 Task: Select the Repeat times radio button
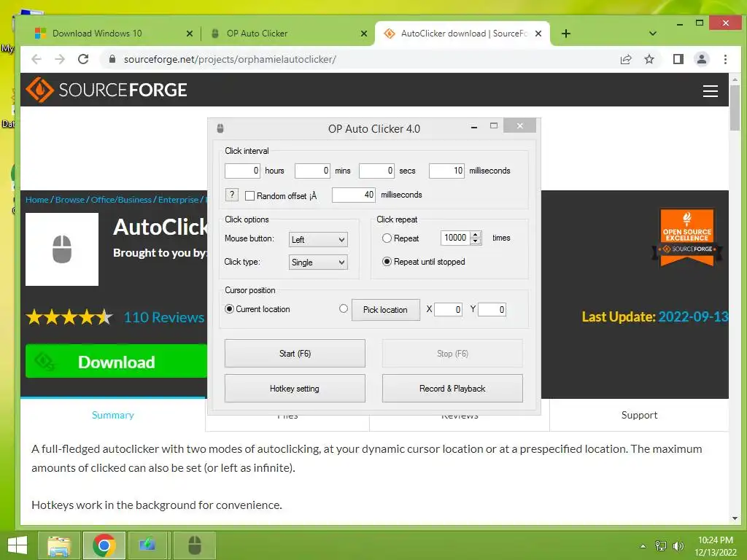[x=387, y=238]
